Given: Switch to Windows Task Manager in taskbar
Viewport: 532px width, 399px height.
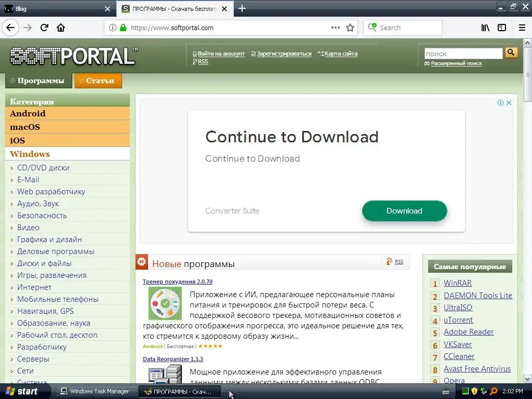Looking at the screenshot, I should pos(95,391).
